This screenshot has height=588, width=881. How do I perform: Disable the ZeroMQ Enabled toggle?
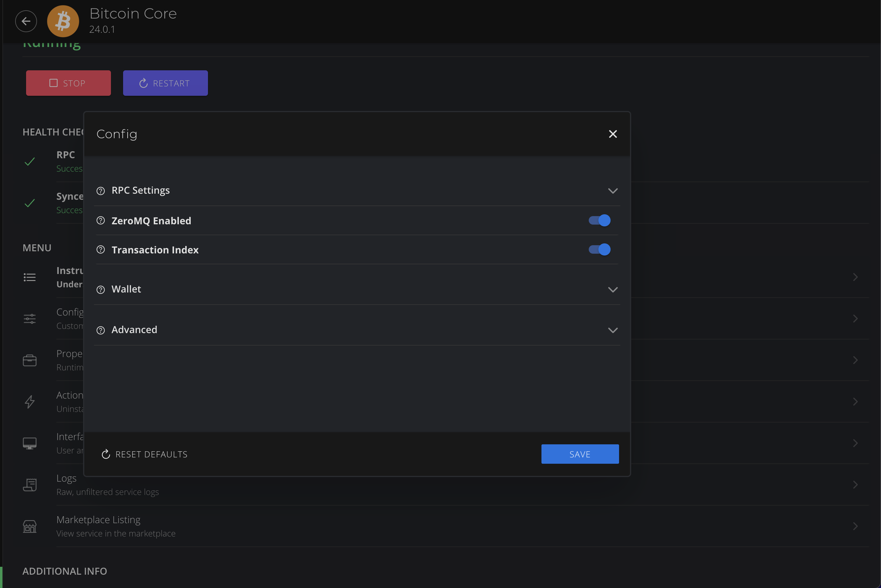[x=599, y=221]
